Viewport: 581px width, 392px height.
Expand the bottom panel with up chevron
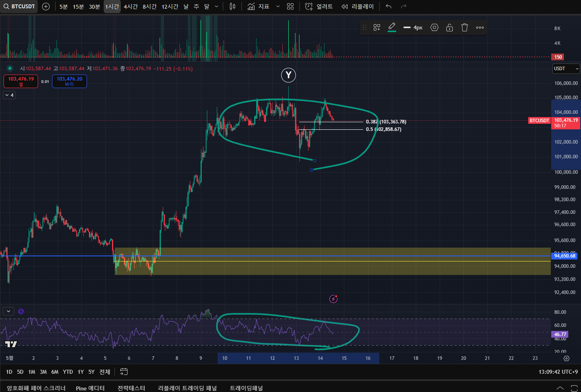(x=560, y=388)
